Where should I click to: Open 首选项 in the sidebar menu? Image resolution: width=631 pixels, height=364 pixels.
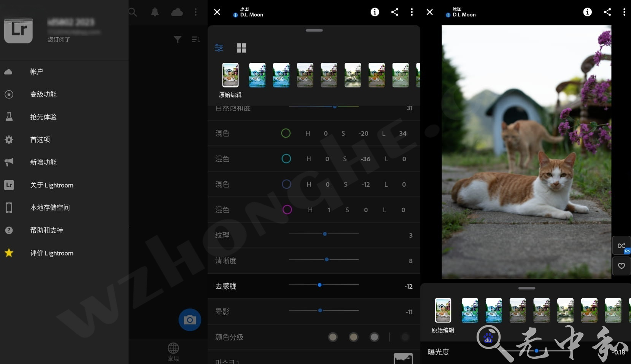tap(40, 140)
